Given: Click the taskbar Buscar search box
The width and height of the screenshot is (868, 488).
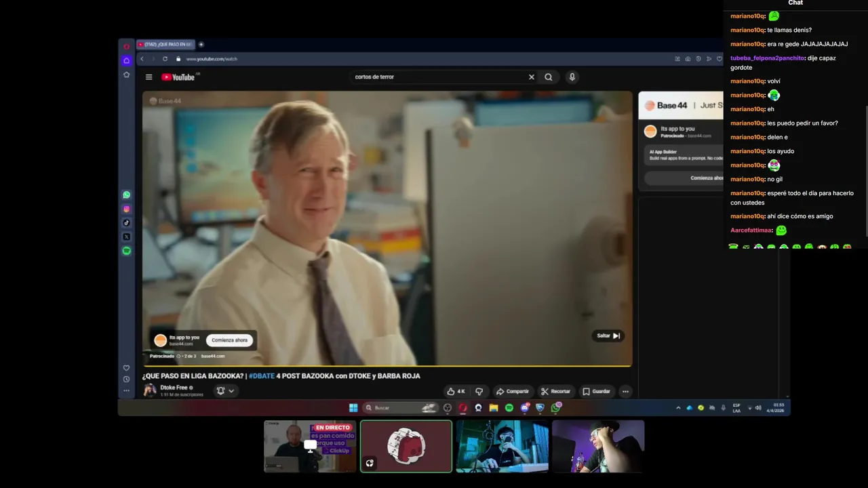Looking at the screenshot, I should tap(401, 408).
